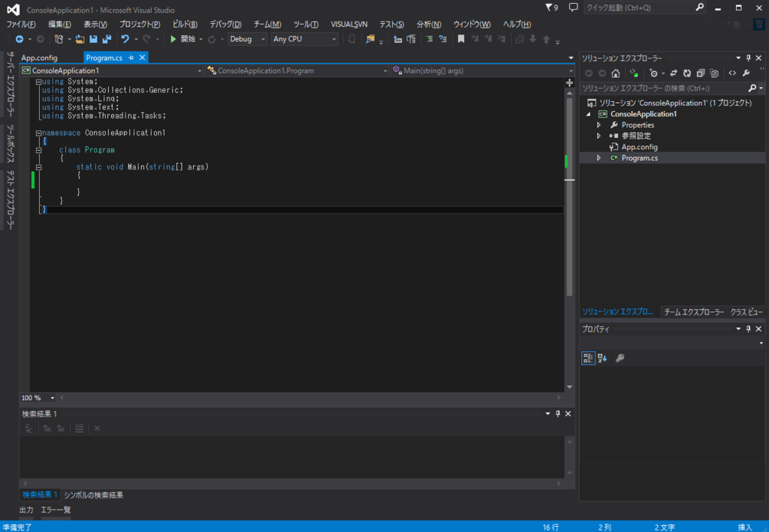The width and height of the screenshot is (769, 532).
Task: Collapse the class Program outlining block
Action: point(38,150)
